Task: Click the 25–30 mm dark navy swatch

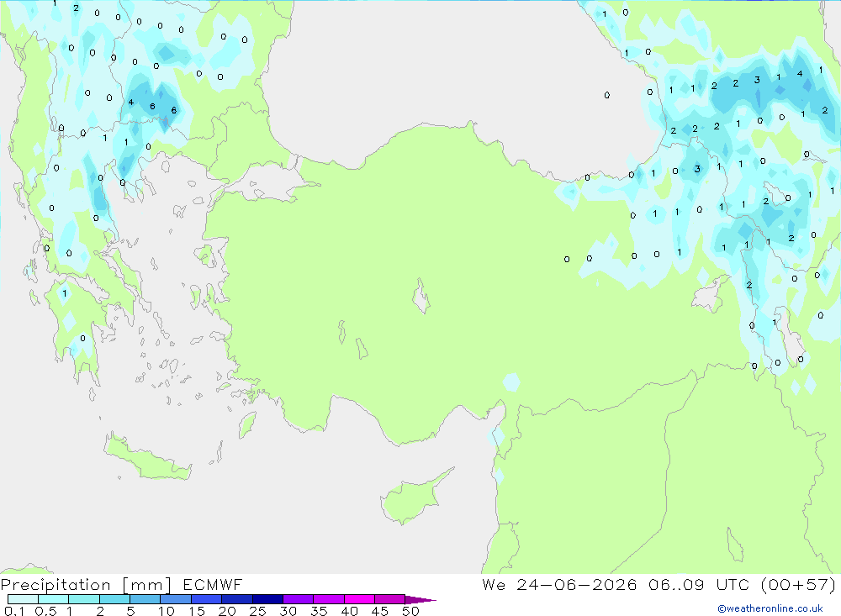Action: coord(267,599)
